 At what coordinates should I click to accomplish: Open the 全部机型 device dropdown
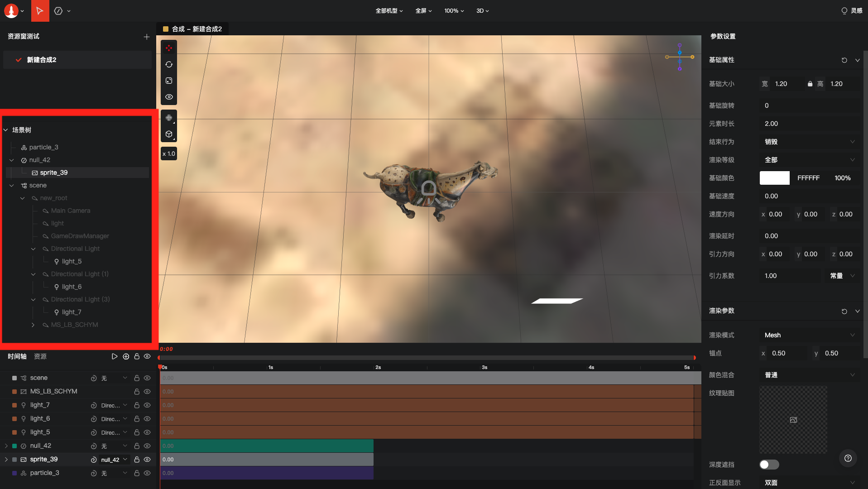(x=389, y=10)
